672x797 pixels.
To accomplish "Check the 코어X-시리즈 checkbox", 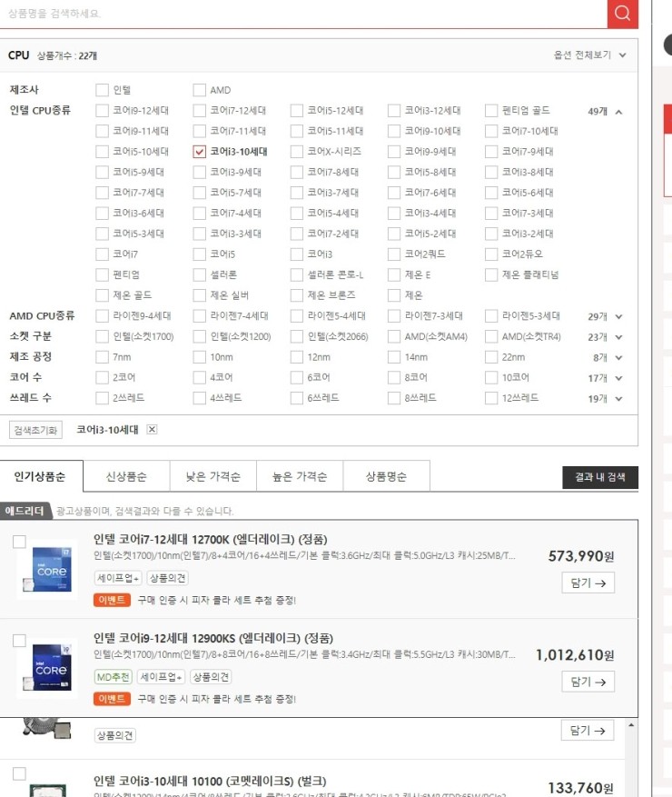I will (x=297, y=152).
